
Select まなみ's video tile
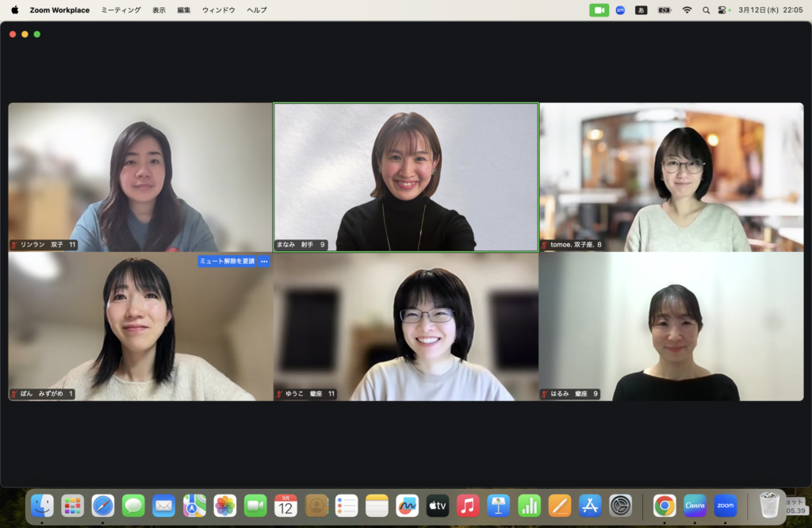(x=405, y=177)
